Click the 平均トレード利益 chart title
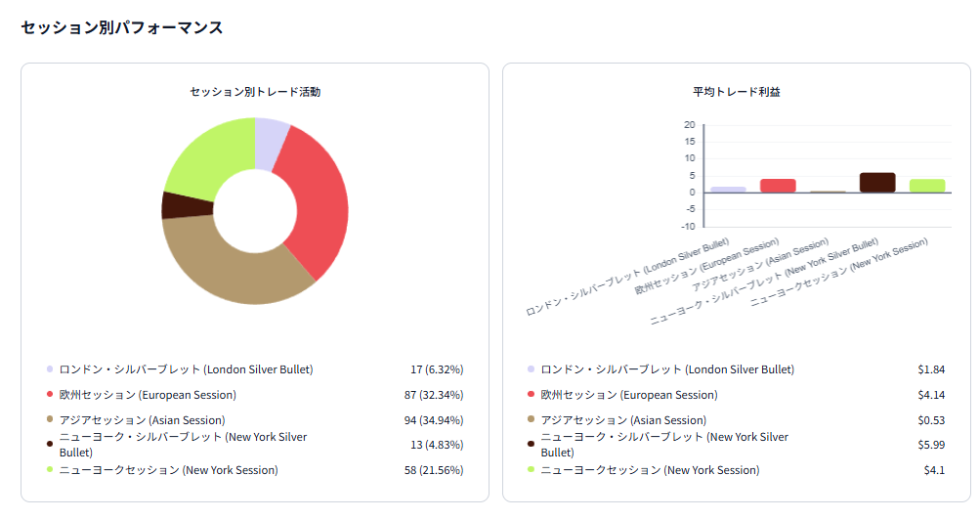Image resolution: width=980 pixels, height=519 pixels. 736,92
